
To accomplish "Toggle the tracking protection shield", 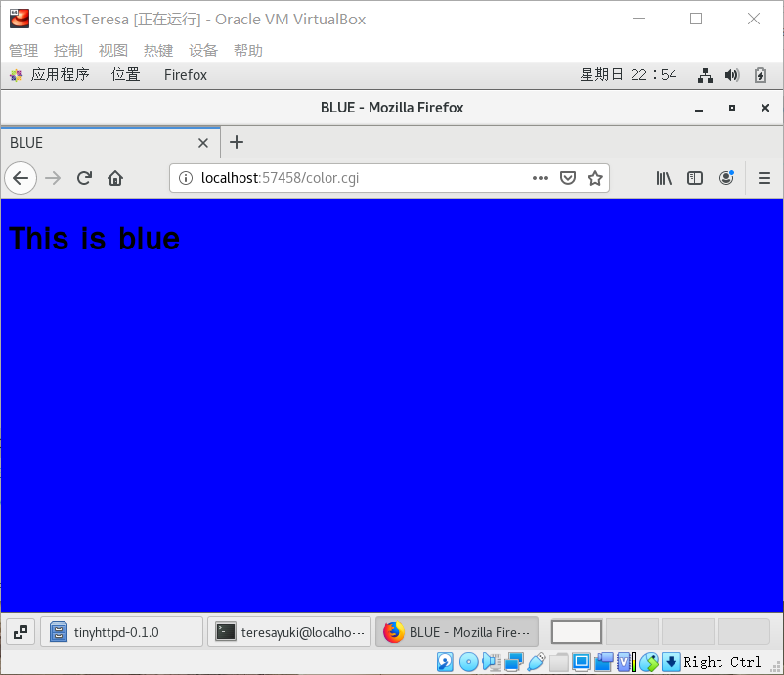I will (568, 178).
